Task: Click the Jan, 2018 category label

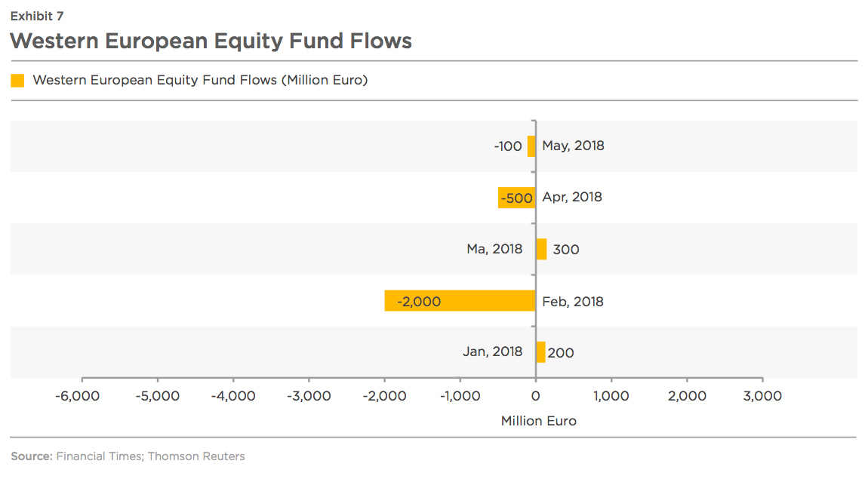Action: coord(493,352)
